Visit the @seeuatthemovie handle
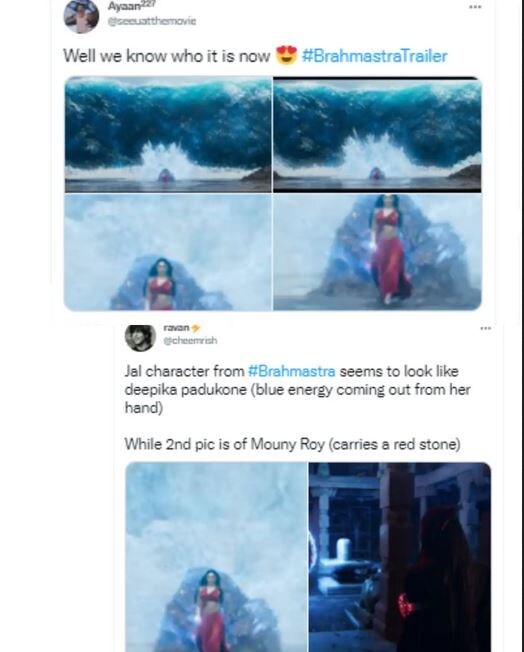The width and height of the screenshot is (524, 652). [152, 21]
